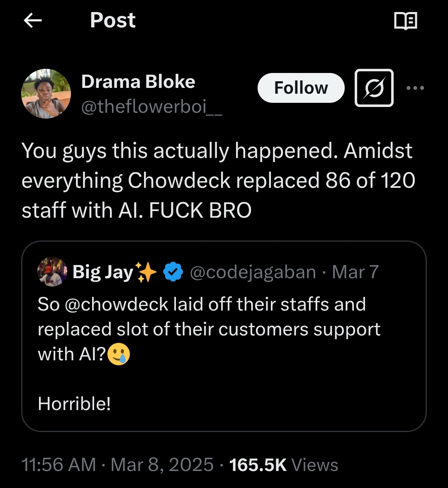
Task: Tap the Post header title
Action: coord(113,20)
